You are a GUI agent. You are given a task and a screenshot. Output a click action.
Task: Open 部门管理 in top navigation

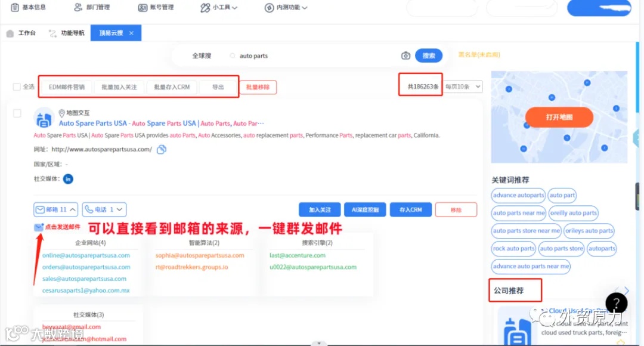[92, 7]
